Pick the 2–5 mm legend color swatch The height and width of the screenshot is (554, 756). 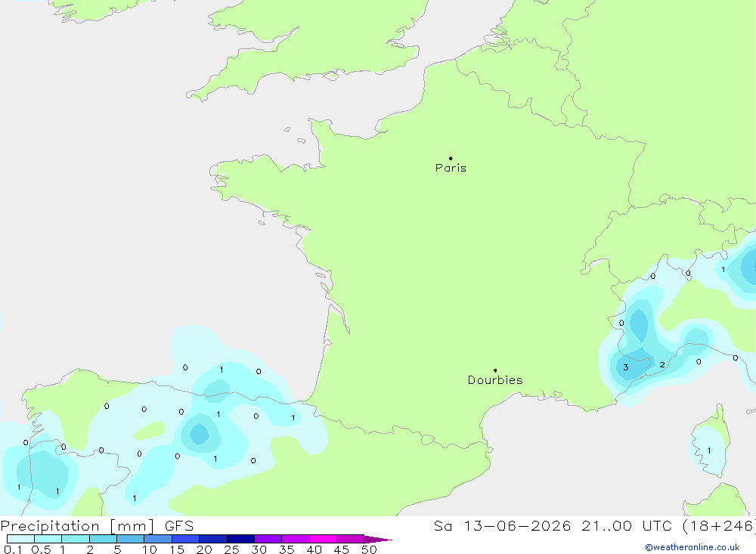(103, 539)
